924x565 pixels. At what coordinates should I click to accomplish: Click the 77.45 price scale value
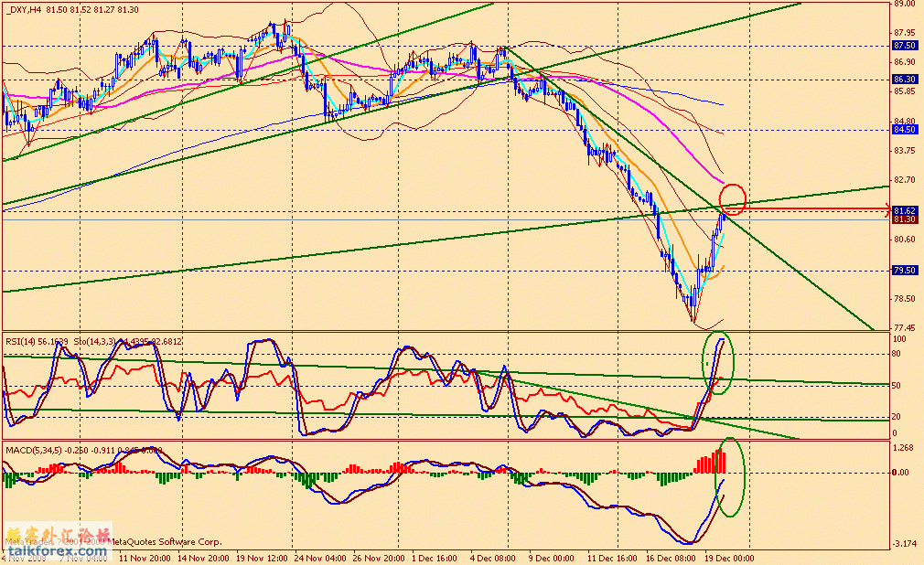click(905, 327)
